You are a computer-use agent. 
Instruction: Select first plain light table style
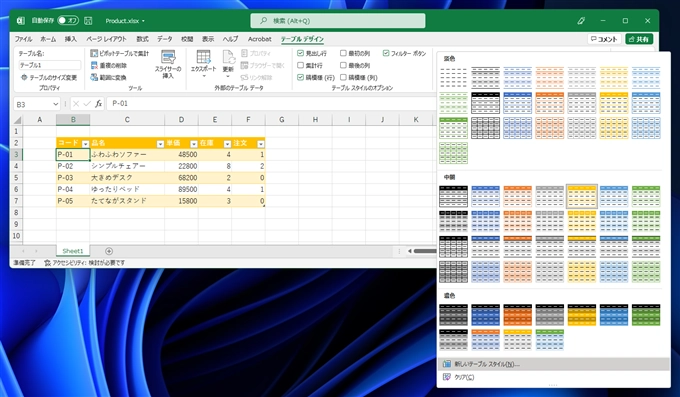pyautogui.click(x=453, y=78)
